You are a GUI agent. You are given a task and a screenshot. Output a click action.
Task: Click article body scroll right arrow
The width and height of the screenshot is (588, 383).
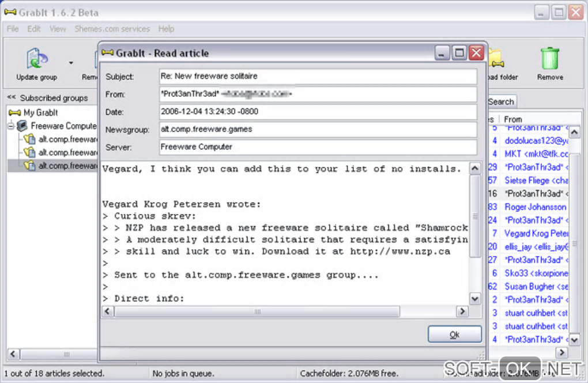coord(462,311)
